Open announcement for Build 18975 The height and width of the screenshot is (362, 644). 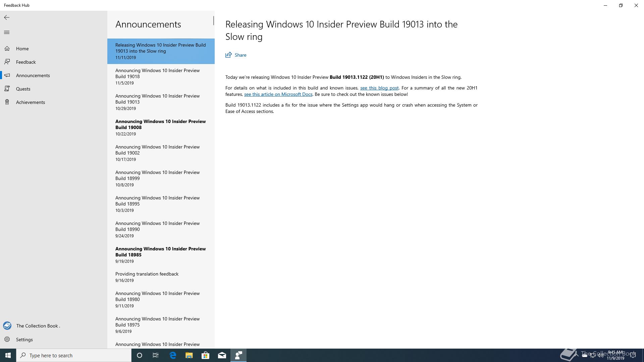tap(161, 325)
